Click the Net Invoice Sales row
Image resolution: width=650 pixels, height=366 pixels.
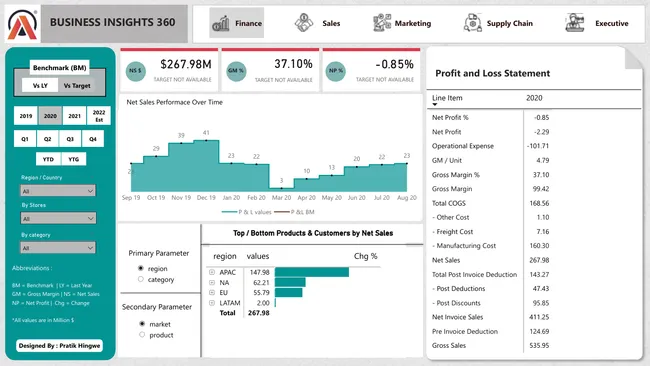click(491, 317)
